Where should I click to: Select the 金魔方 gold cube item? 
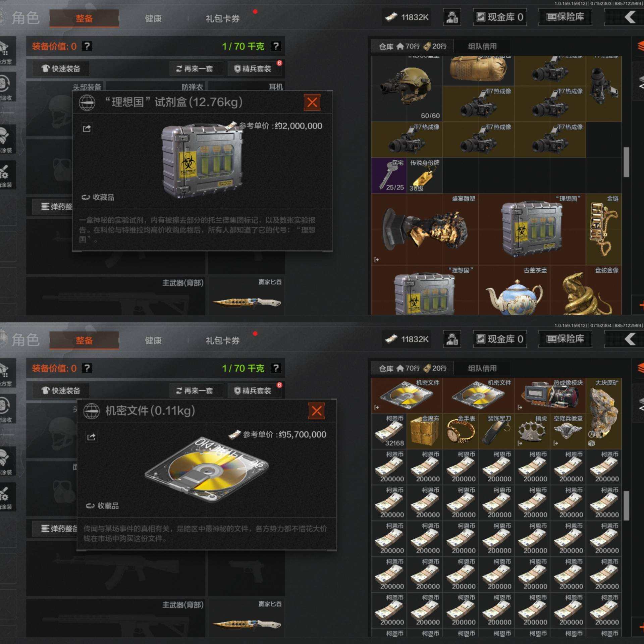[x=425, y=432]
